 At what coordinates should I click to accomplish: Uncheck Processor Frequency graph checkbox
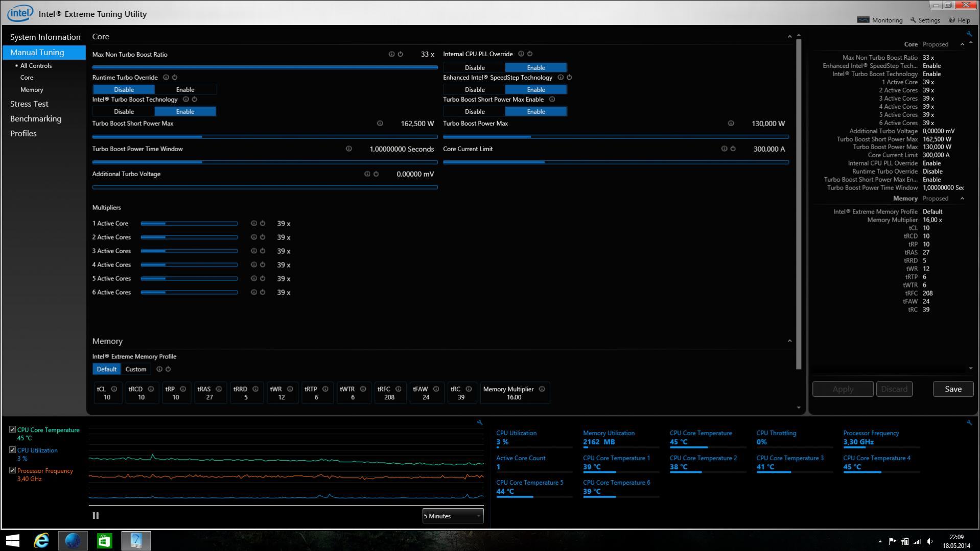[x=12, y=471]
